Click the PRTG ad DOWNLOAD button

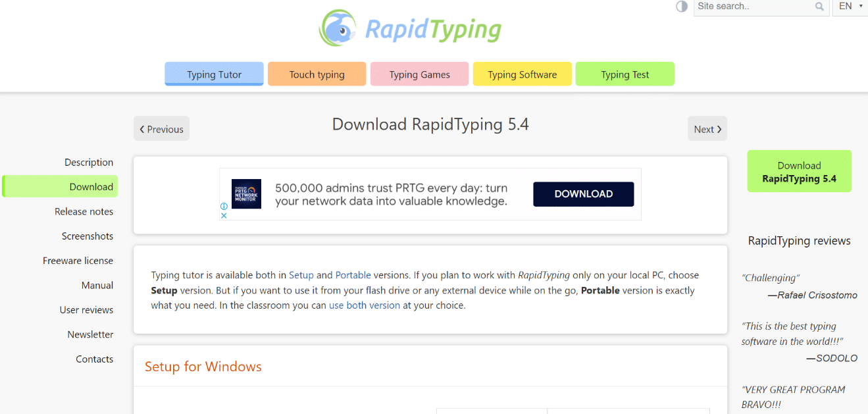click(583, 194)
